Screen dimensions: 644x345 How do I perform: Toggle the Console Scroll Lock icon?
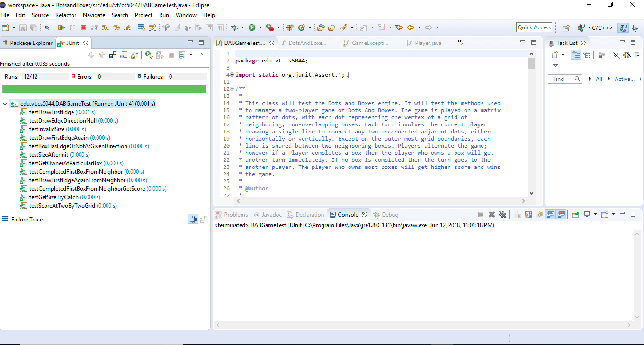click(528, 214)
